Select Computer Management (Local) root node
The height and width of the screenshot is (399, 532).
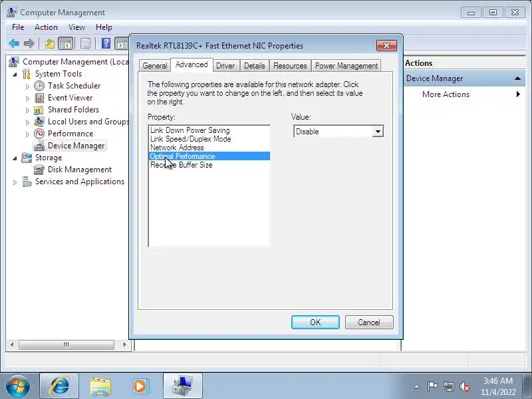click(75, 62)
